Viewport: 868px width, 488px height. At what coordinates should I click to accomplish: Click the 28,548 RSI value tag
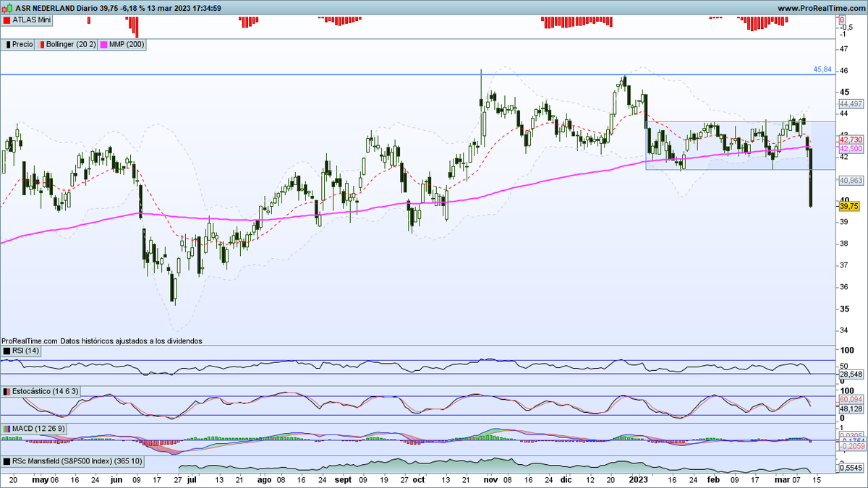coord(851,375)
